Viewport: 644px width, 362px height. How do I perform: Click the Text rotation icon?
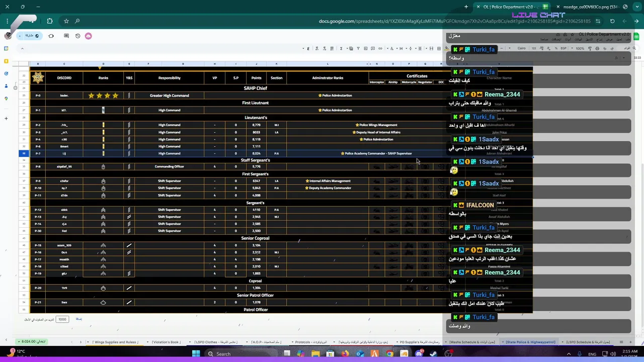click(x=391, y=48)
